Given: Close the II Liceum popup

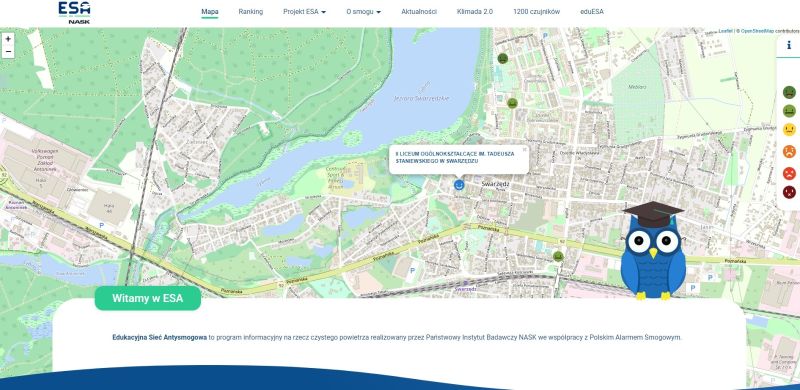Looking at the screenshot, I should point(524,150).
